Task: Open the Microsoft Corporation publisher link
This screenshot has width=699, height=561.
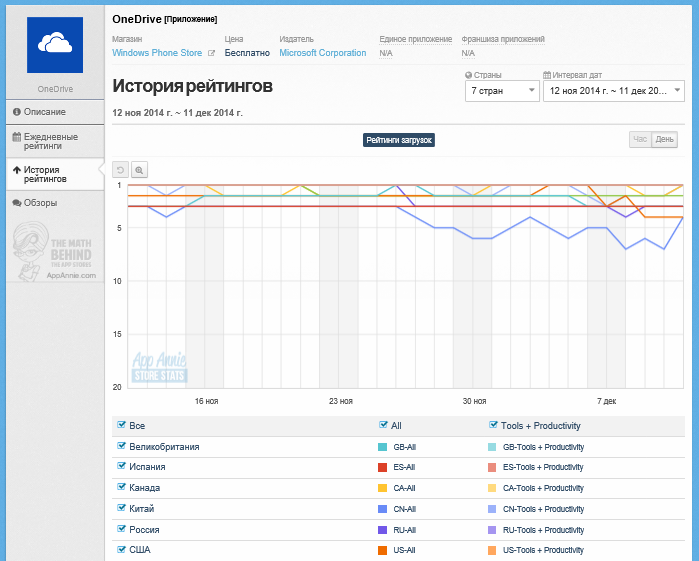Action: coord(323,53)
